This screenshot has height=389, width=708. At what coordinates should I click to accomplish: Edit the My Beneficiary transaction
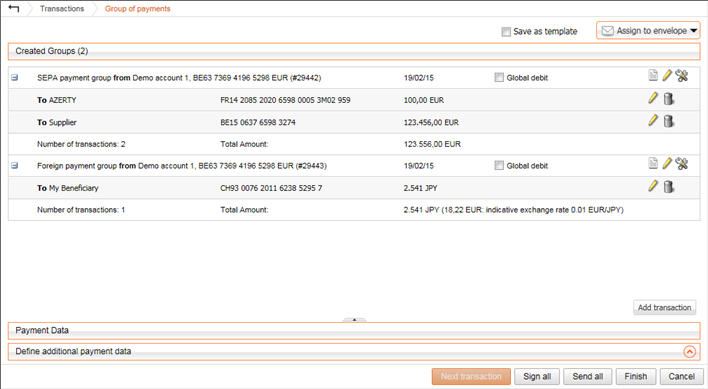(653, 186)
